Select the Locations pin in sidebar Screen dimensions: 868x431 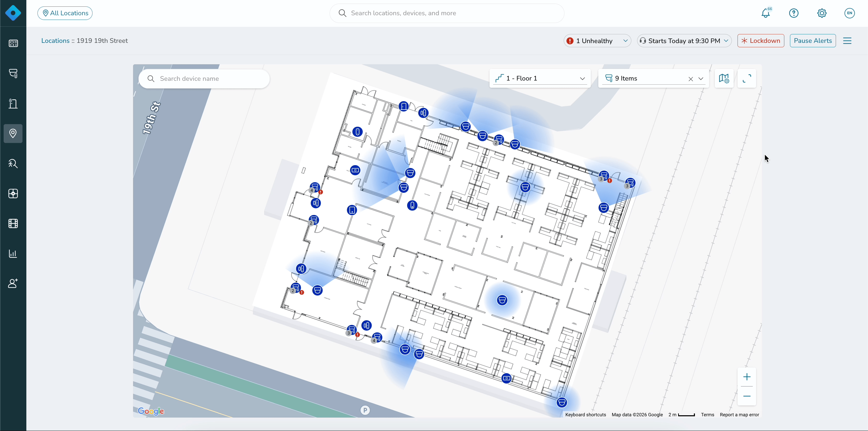(x=13, y=133)
